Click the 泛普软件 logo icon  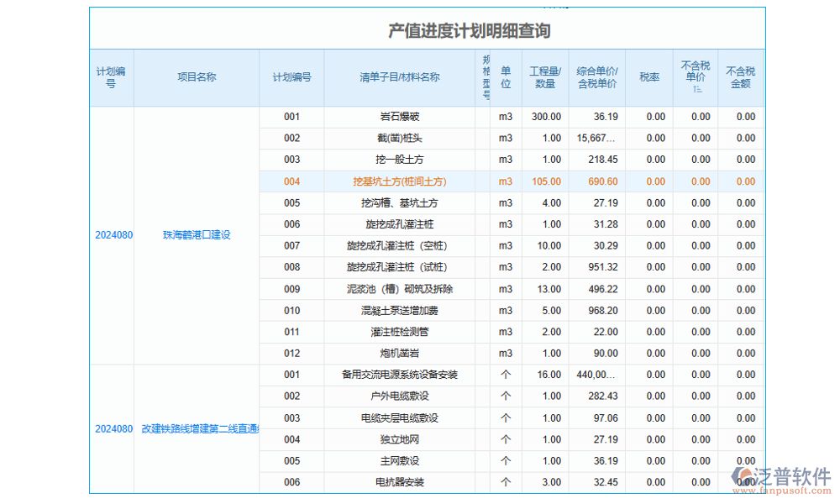744,477
